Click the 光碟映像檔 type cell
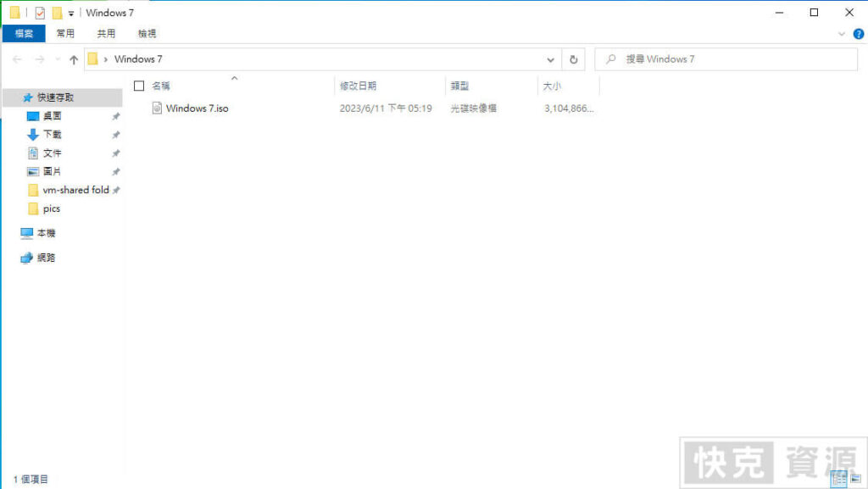 pos(473,108)
